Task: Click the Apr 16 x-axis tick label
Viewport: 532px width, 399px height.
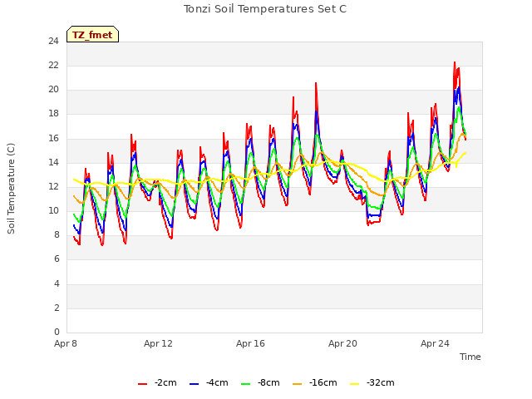Action: coord(250,343)
